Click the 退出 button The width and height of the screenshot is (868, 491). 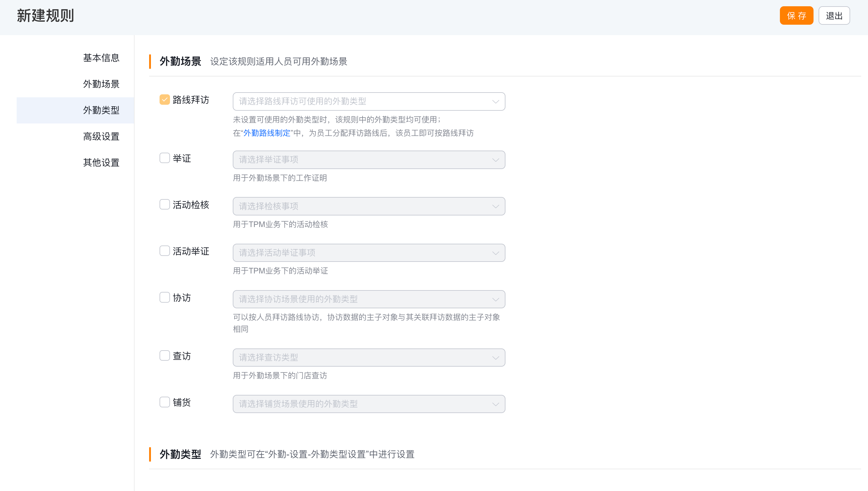pyautogui.click(x=834, y=15)
